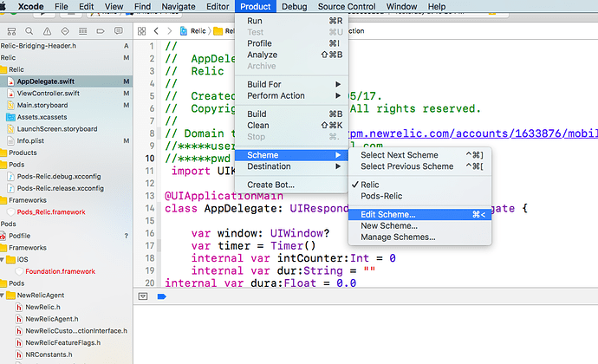
Task: Click Edit Scheme… menu item
Action: (419, 214)
